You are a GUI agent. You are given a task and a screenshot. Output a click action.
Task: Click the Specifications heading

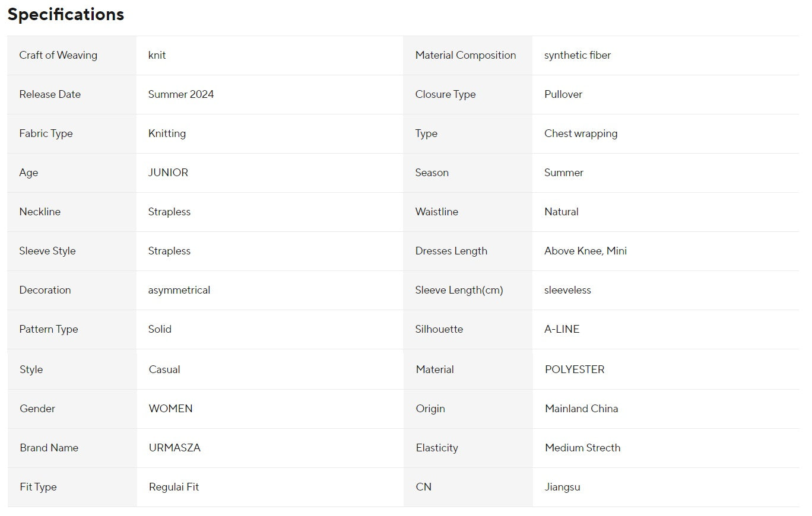(65, 14)
